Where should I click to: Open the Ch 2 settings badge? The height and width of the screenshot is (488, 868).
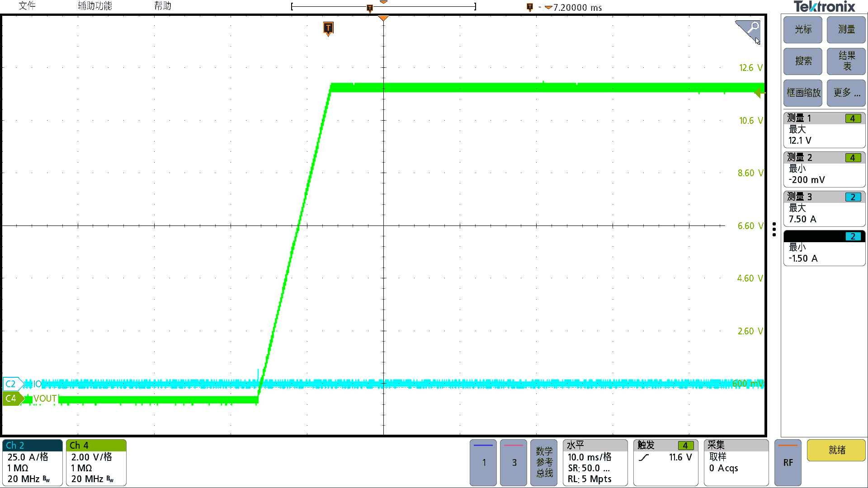click(x=33, y=462)
